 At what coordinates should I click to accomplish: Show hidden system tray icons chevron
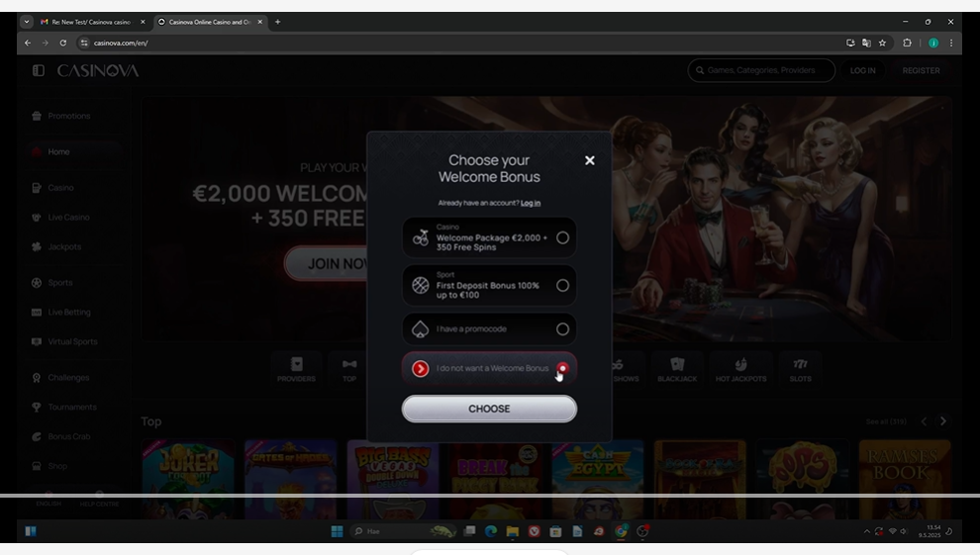pyautogui.click(x=867, y=532)
